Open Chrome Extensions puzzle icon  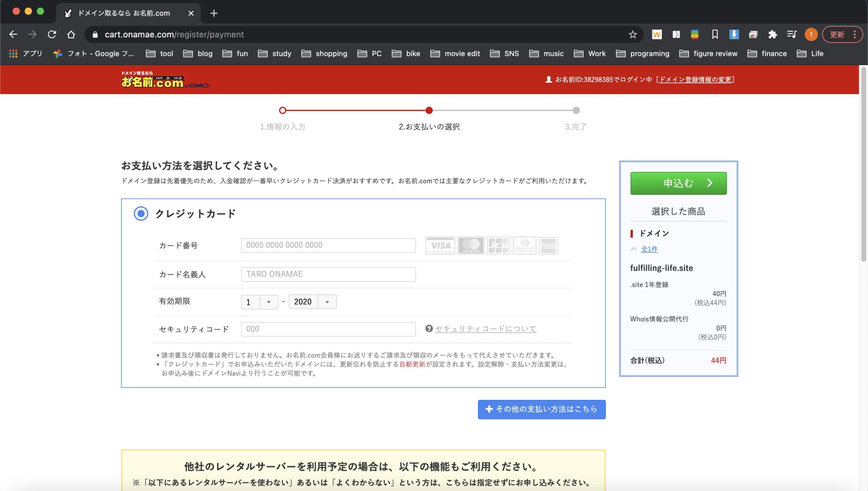click(x=773, y=34)
